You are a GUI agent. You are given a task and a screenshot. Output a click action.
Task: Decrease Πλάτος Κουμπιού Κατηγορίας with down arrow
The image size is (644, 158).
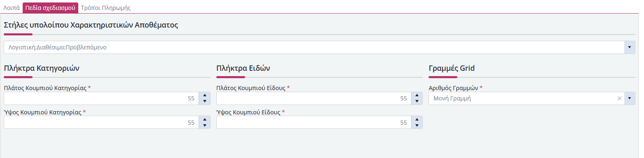(205, 101)
